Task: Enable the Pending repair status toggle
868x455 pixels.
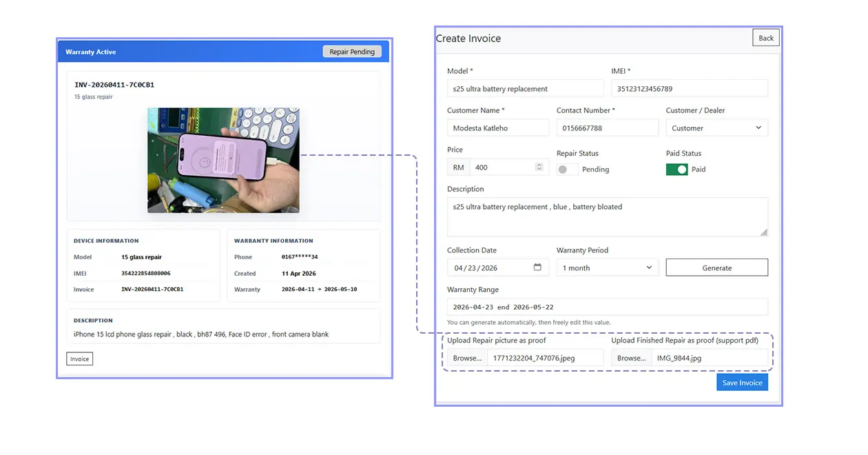Action: (x=566, y=169)
